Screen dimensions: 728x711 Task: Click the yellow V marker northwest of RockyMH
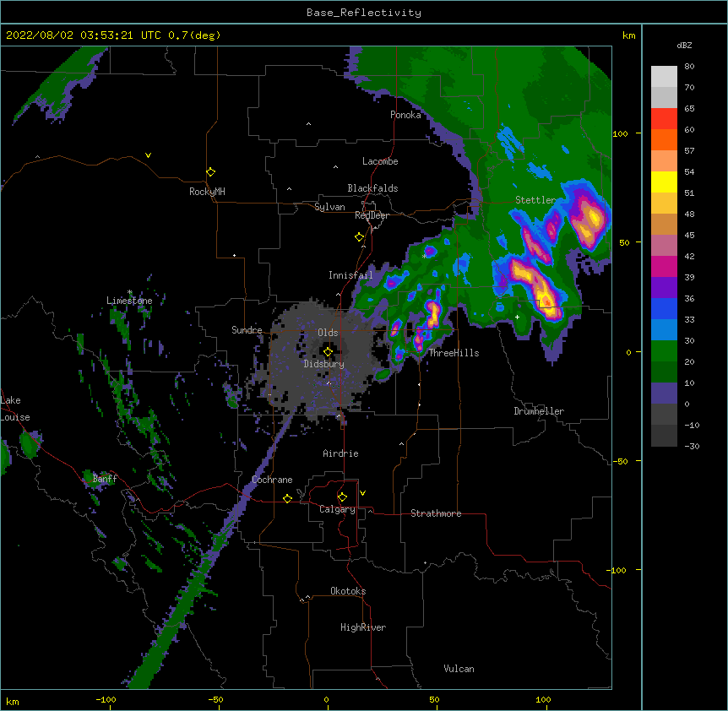point(148,155)
